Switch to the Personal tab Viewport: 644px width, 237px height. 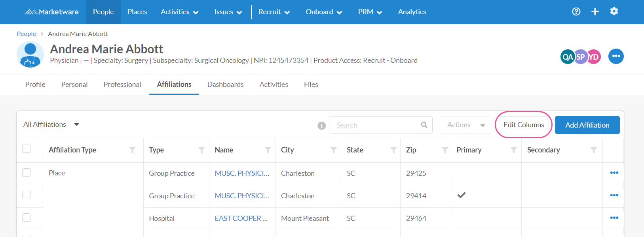[x=74, y=85]
